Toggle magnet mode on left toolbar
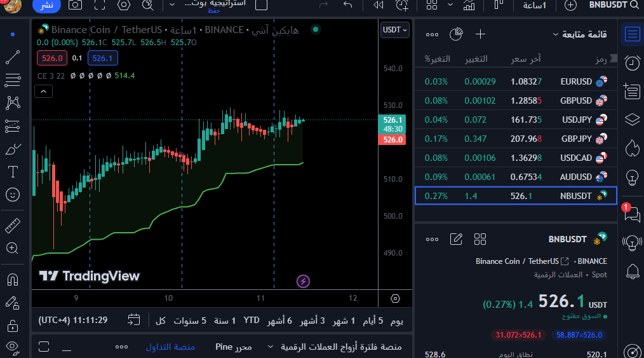This screenshot has width=644, height=358. tap(13, 280)
